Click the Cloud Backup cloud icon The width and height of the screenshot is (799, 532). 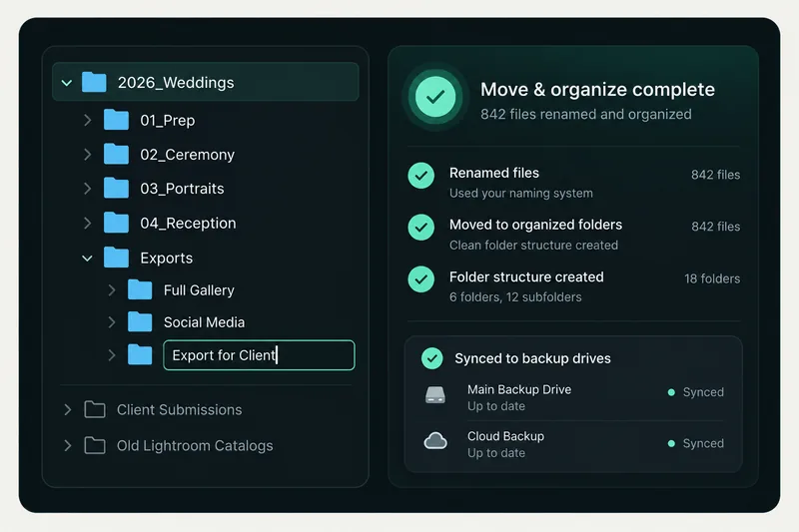435,441
